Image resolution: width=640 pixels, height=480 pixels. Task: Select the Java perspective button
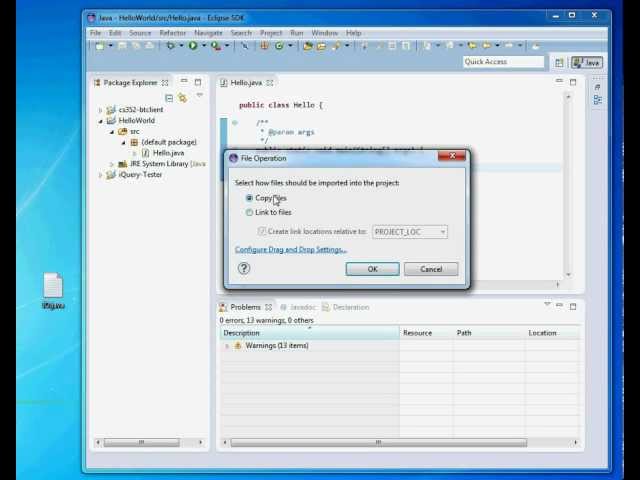click(x=587, y=62)
